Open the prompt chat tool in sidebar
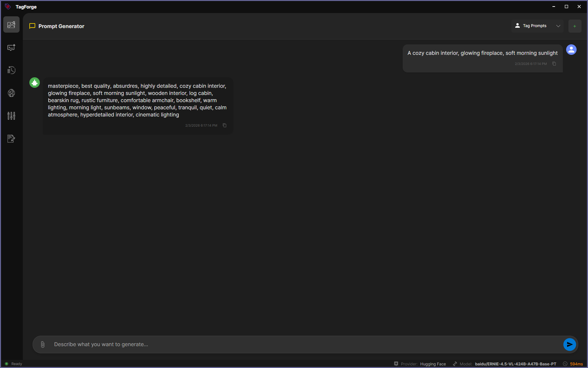This screenshot has height=368, width=588. [11, 47]
